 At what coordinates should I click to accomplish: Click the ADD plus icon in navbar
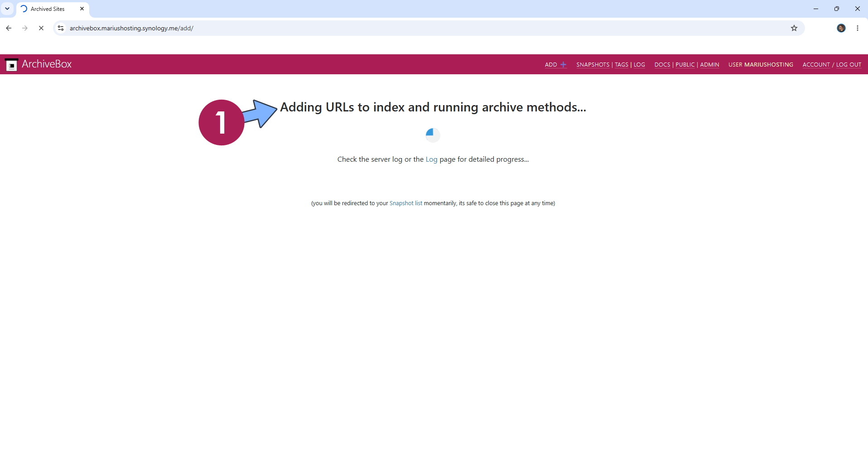pos(563,65)
